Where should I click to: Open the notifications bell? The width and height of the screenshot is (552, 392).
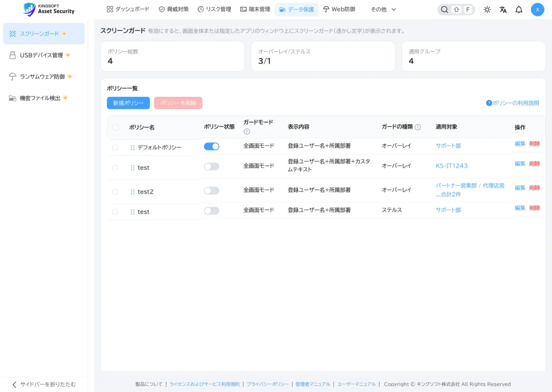pyautogui.click(x=519, y=9)
